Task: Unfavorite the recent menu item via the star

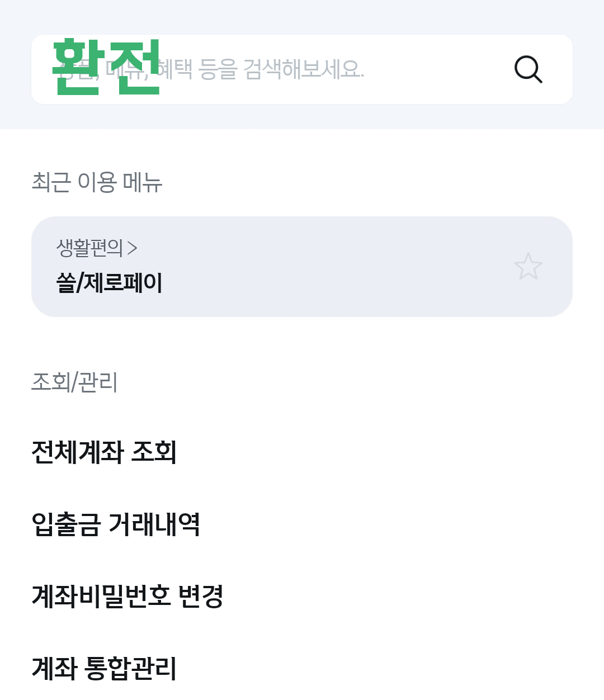Action: (528, 266)
